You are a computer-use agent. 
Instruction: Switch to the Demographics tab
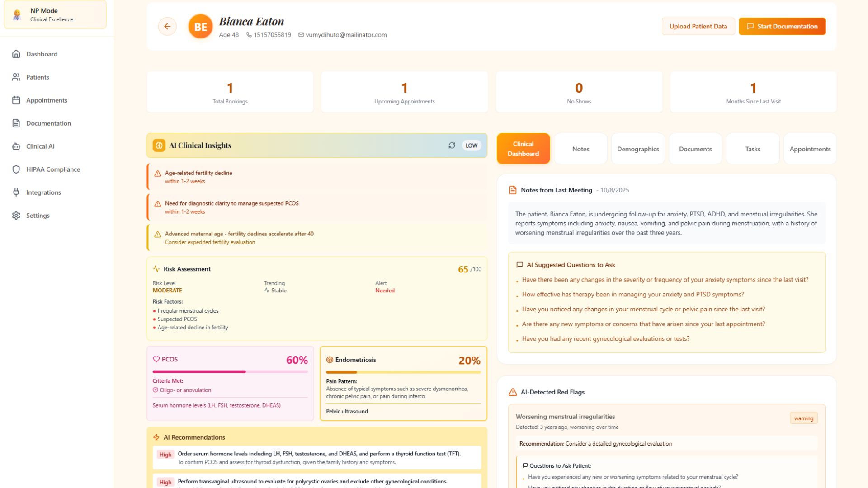tap(638, 149)
